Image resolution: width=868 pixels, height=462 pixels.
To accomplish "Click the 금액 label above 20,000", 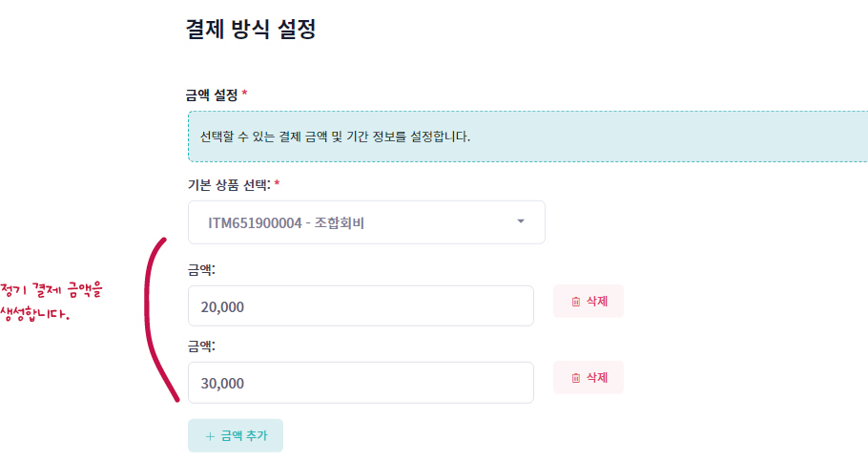I will pyautogui.click(x=201, y=270).
